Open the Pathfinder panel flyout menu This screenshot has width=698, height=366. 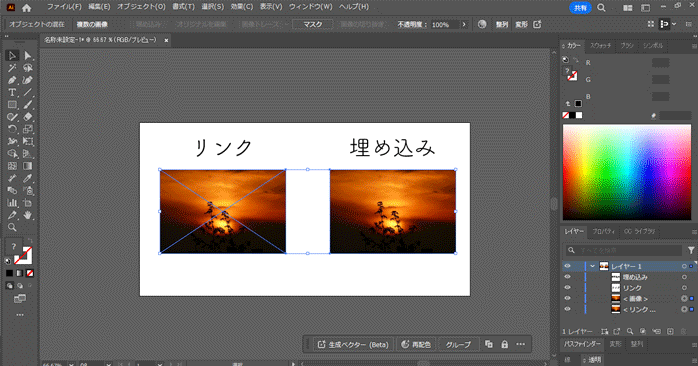click(694, 345)
